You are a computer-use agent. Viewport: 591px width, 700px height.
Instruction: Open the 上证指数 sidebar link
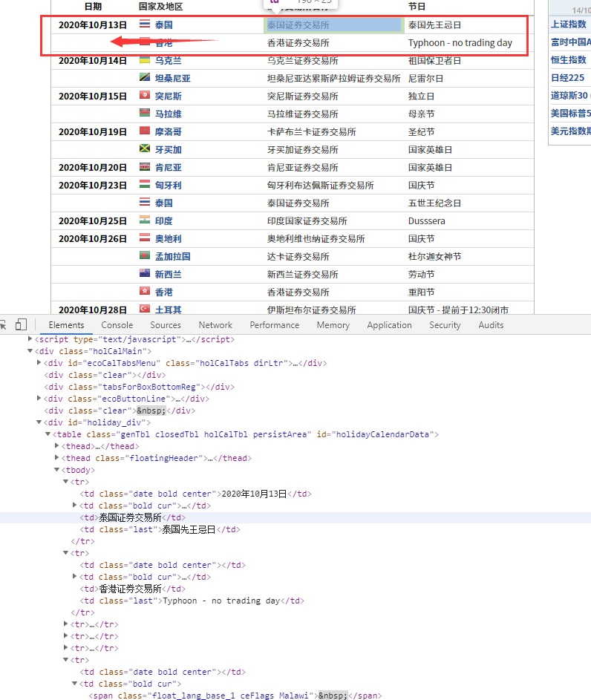point(568,24)
